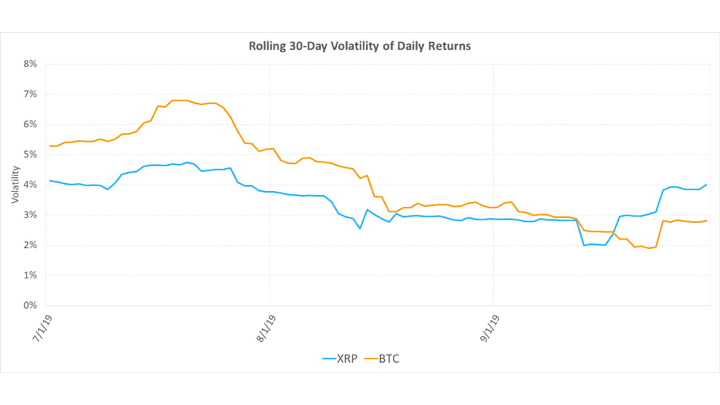Select the BTC legend label
This screenshot has width=720, height=405.
point(395,357)
